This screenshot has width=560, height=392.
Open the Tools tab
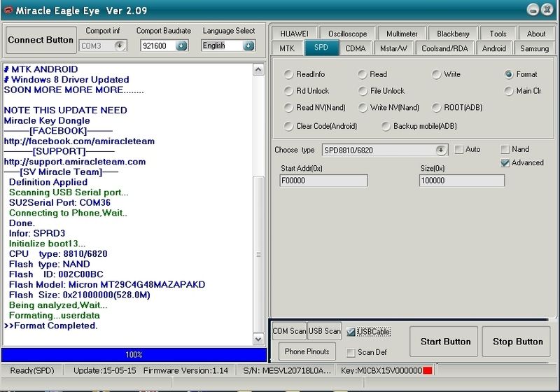pyautogui.click(x=498, y=34)
